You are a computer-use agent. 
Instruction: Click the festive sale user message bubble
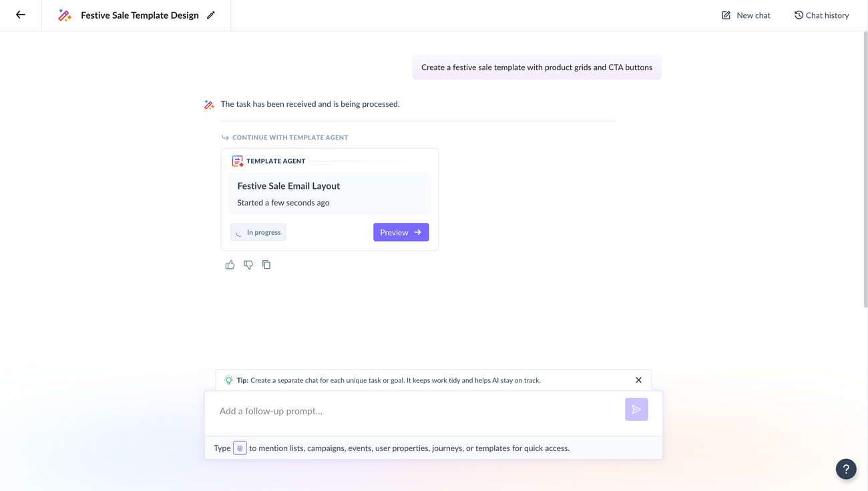pos(536,67)
